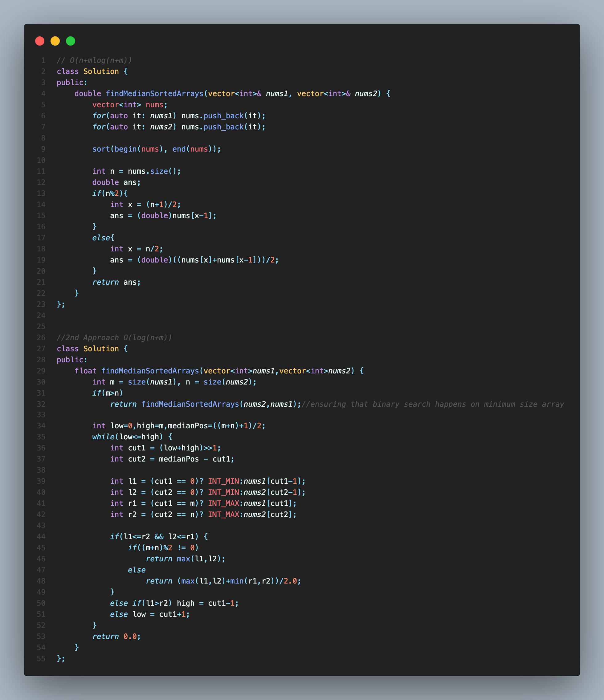The image size is (604, 700).
Task: Click INT_MAX on the r2 line
Action: click(223, 515)
